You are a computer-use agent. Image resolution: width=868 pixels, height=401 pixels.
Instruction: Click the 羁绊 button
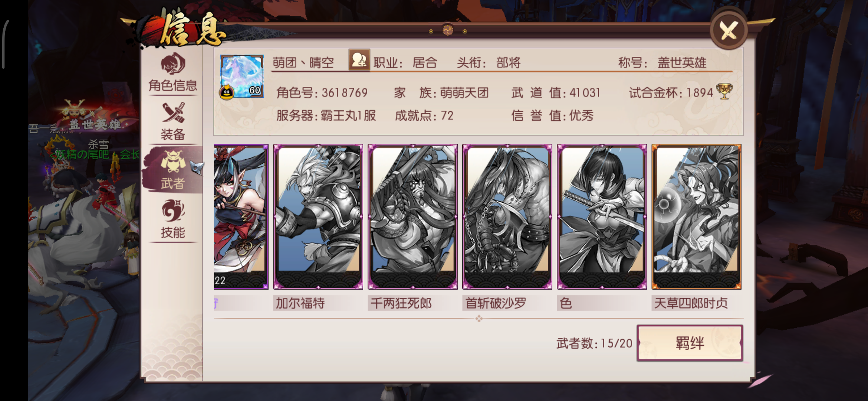pos(690,343)
